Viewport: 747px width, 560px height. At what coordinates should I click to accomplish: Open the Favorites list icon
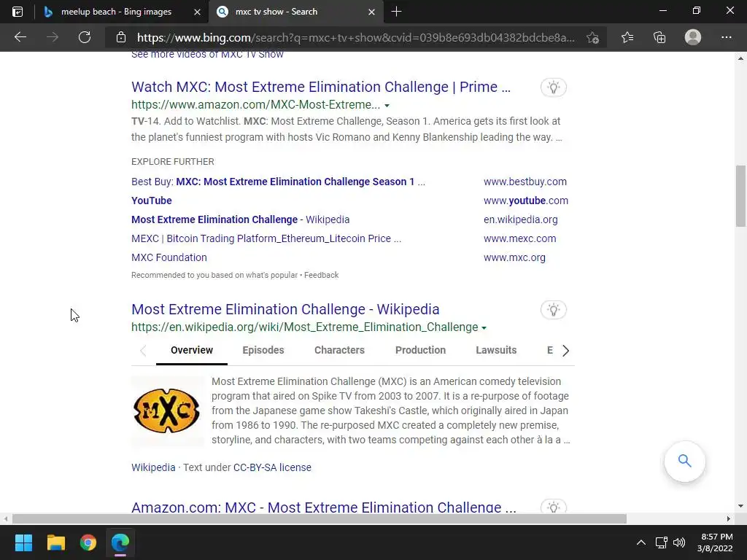click(627, 37)
